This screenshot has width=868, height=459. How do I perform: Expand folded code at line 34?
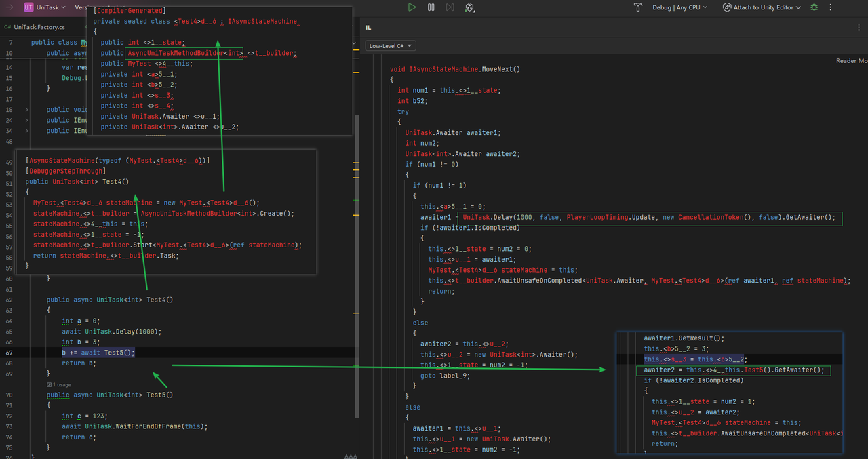click(27, 130)
